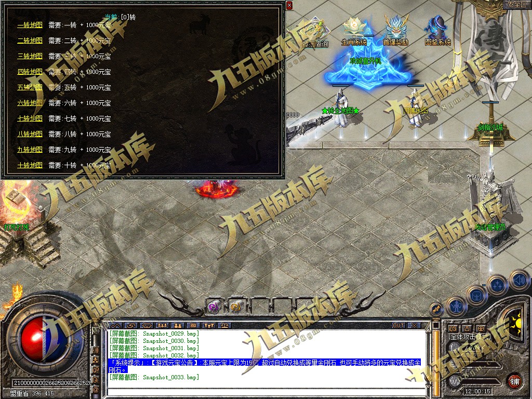532x399 pixels.
Task: Open the 掉落查询 drop query icon
Action: coord(316,33)
